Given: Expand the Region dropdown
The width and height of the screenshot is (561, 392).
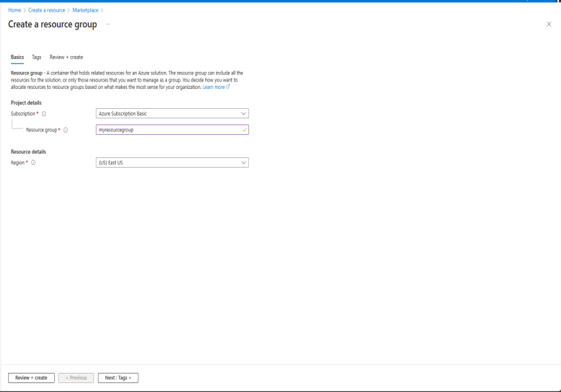Looking at the screenshot, I should 172,163.
